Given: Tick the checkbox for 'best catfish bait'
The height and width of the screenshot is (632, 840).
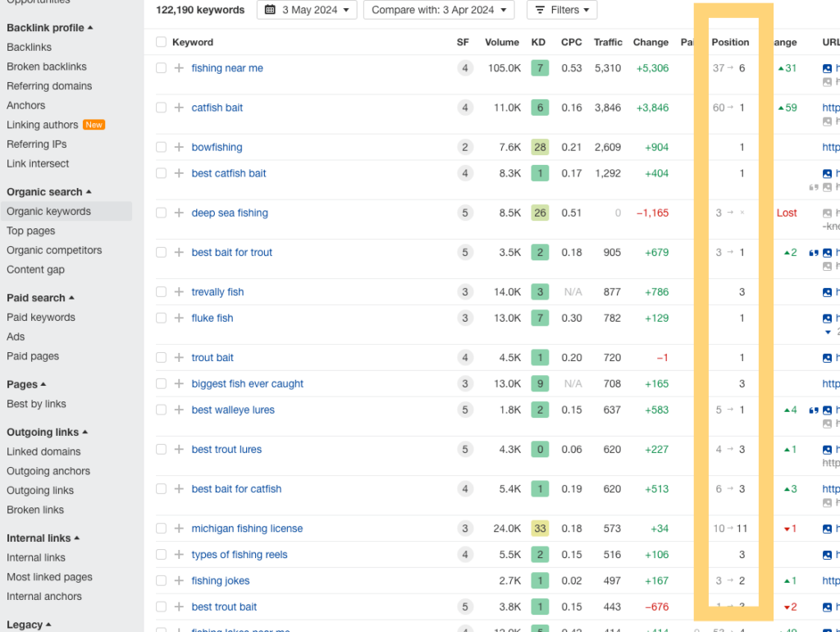Looking at the screenshot, I should click(x=161, y=173).
